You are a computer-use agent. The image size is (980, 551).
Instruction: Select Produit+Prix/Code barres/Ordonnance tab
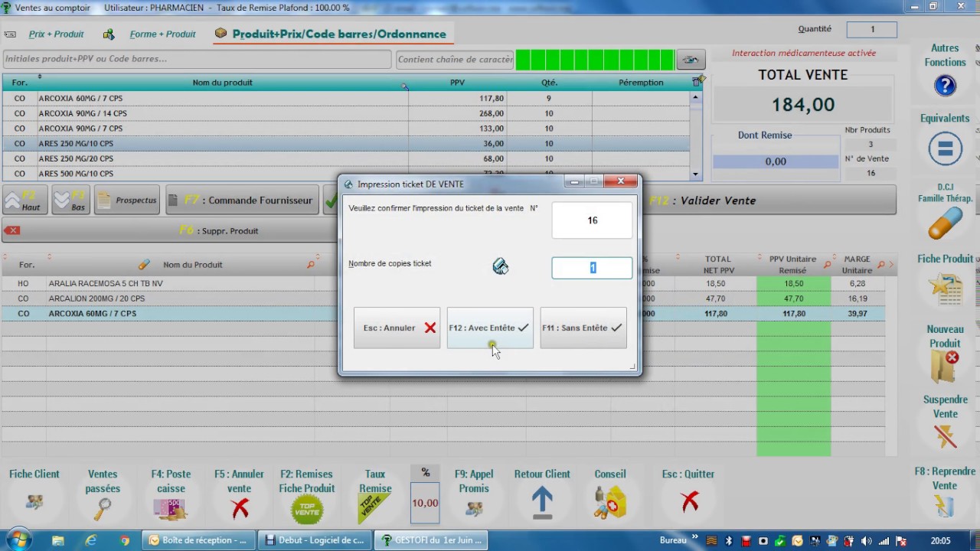339,34
